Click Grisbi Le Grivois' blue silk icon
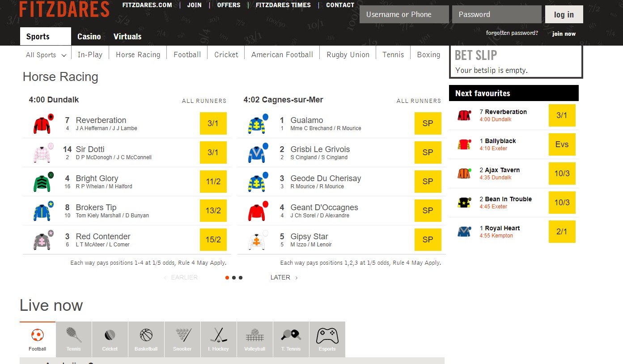Image resolution: width=623 pixels, height=364 pixels. (259, 153)
